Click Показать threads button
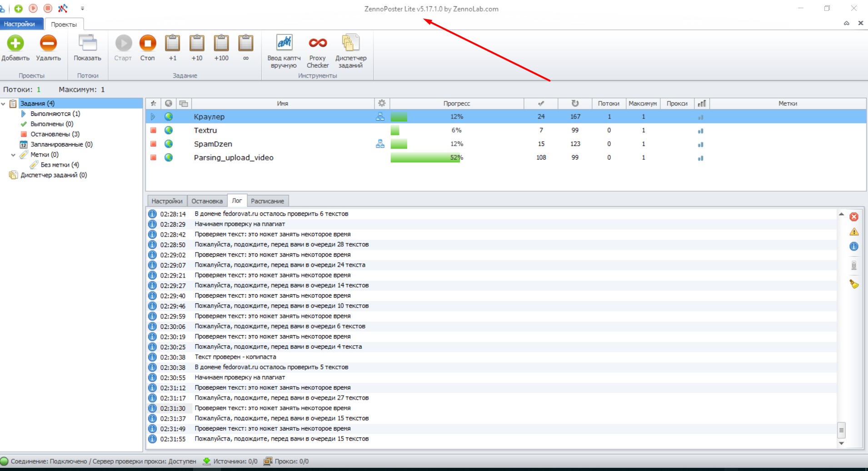The height and width of the screenshot is (471, 868). coord(87,48)
